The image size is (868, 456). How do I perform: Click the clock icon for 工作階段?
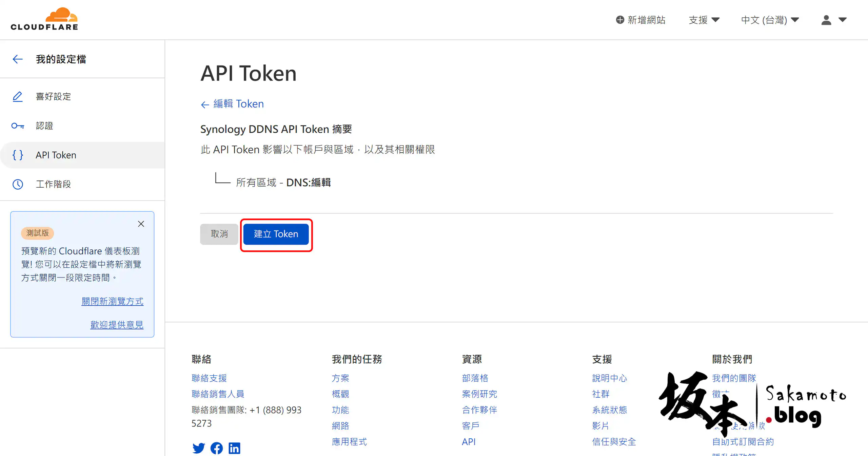click(18, 184)
